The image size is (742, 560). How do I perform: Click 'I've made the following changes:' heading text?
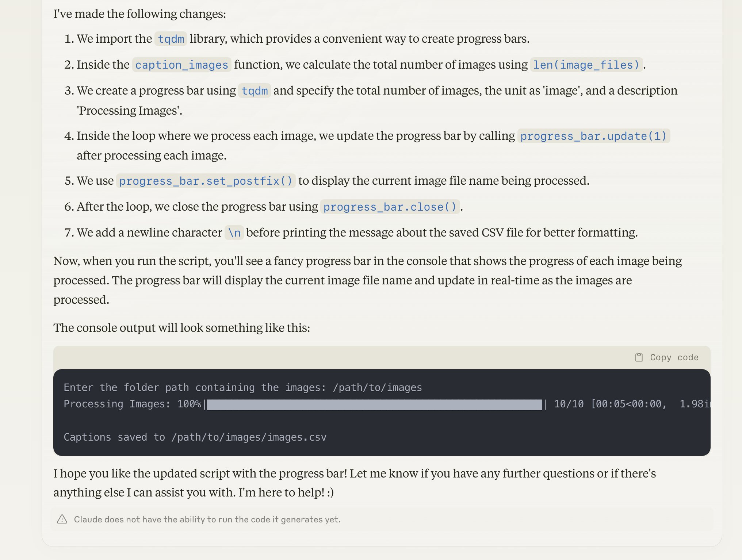[139, 14]
